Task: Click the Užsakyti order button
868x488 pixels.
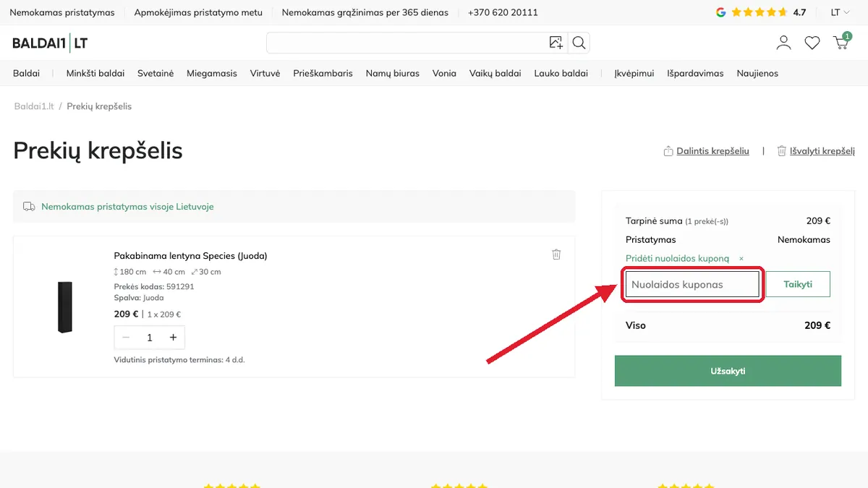Action: tap(728, 371)
